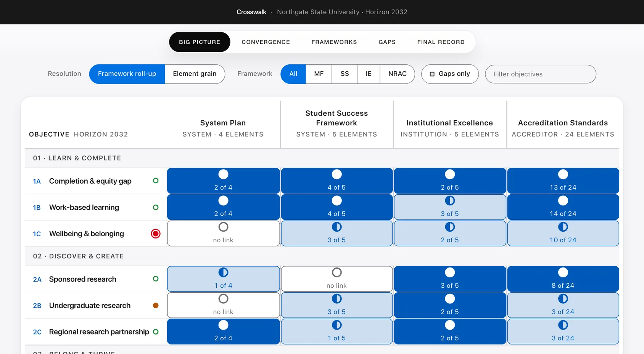Image resolution: width=644 pixels, height=354 pixels.
Task: Click the Filter objectives input field
Action: pos(540,74)
